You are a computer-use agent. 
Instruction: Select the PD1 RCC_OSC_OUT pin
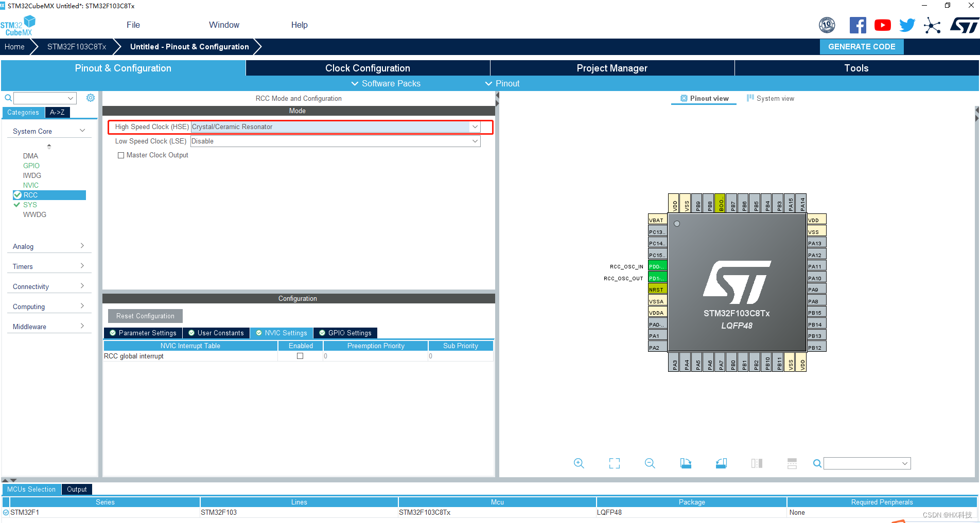pos(657,278)
